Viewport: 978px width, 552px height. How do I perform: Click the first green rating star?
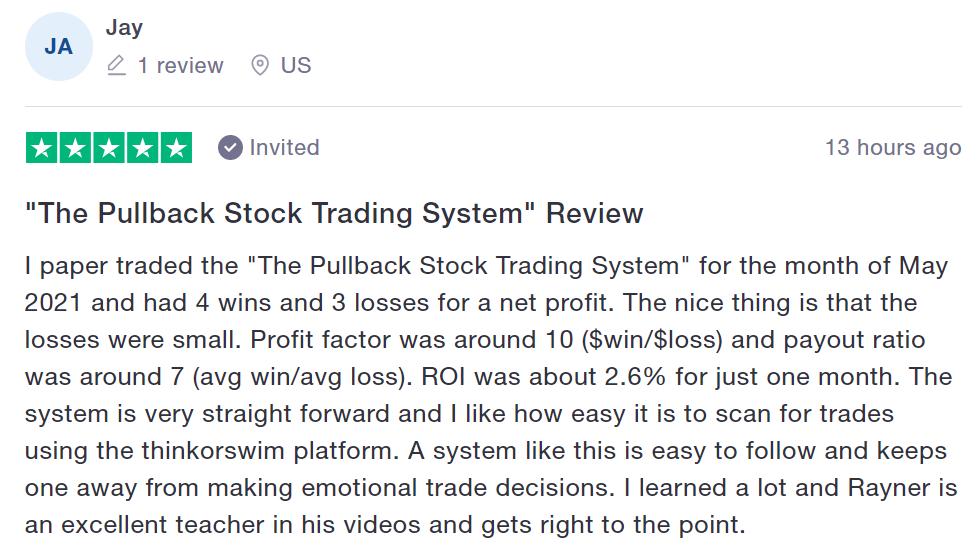(x=41, y=148)
